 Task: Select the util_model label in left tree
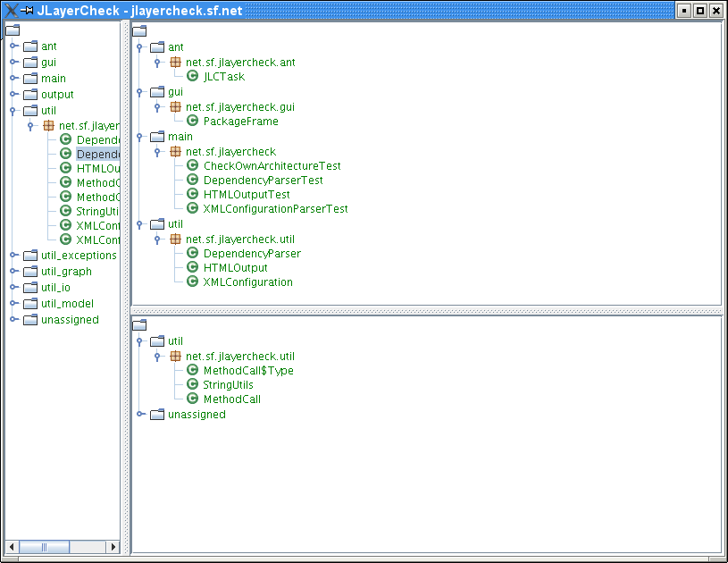tap(67, 303)
